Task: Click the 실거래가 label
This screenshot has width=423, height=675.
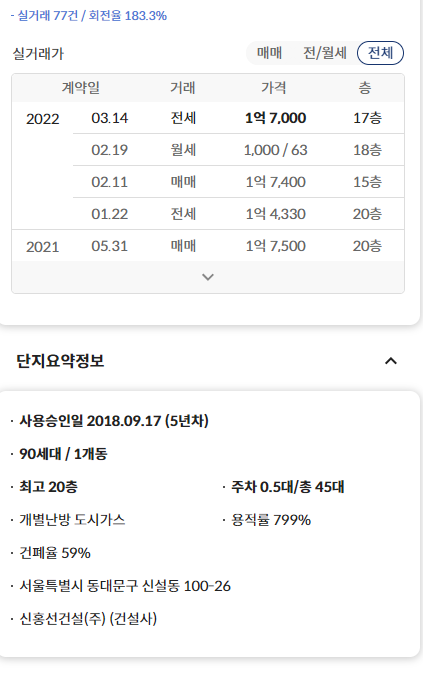Action: pyautogui.click(x=38, y=54)
